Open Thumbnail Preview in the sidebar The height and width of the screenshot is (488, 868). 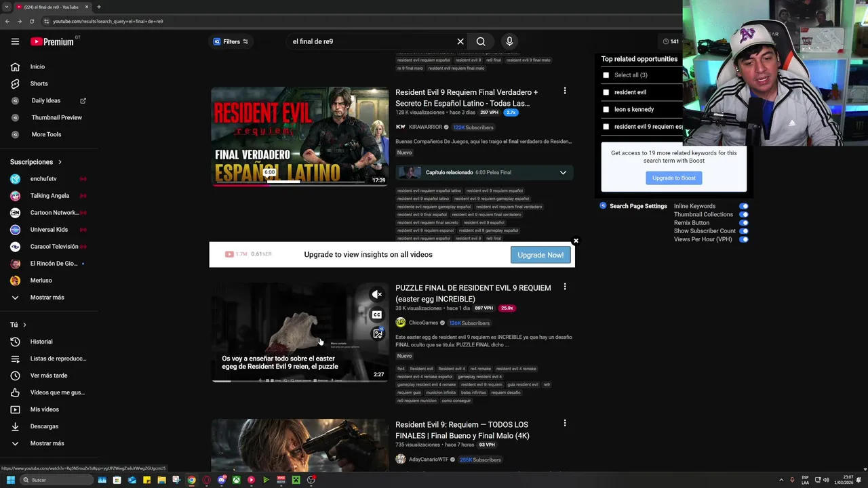(56, 117)
